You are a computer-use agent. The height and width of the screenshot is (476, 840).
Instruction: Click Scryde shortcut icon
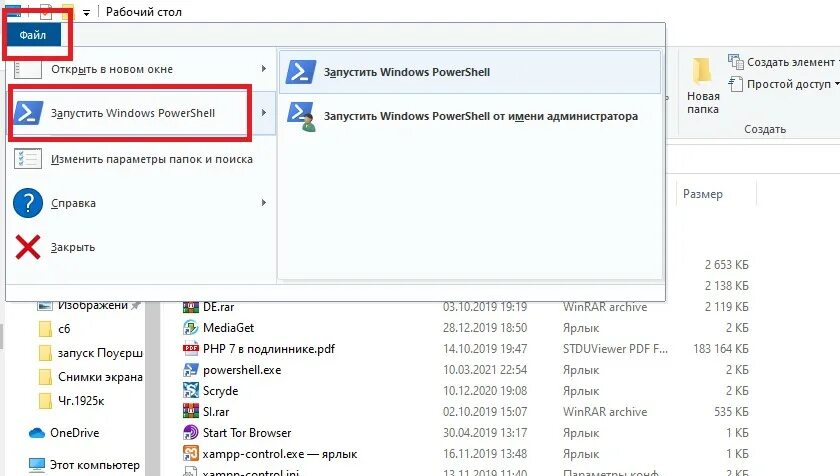(x=191, y=391)
